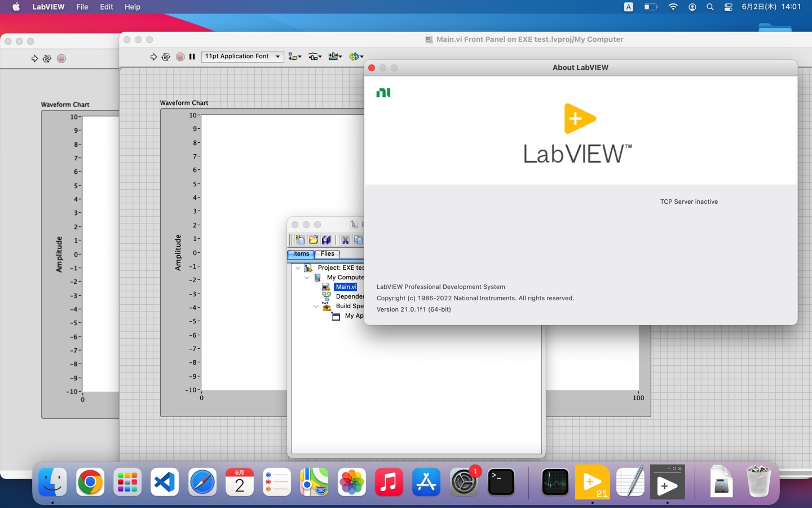Screen dimensions: 812x508
Task: Select Main.vi in the project tree
Action: click(346, 287)
